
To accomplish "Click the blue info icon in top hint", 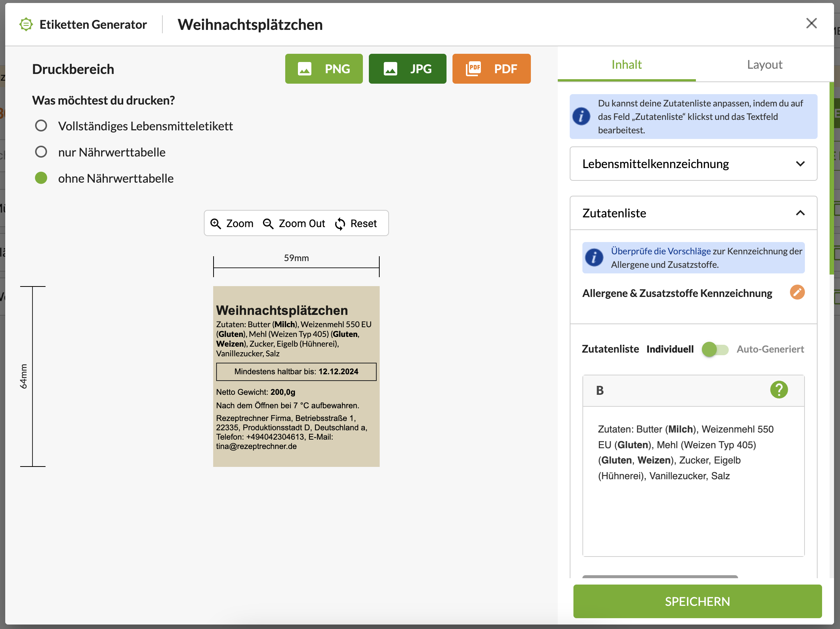I will point(581,116).
